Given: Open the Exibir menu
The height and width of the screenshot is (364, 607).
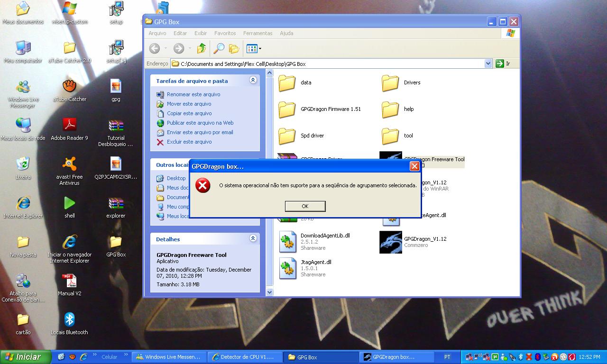Looking at the screenshot, I should point(201,33).
